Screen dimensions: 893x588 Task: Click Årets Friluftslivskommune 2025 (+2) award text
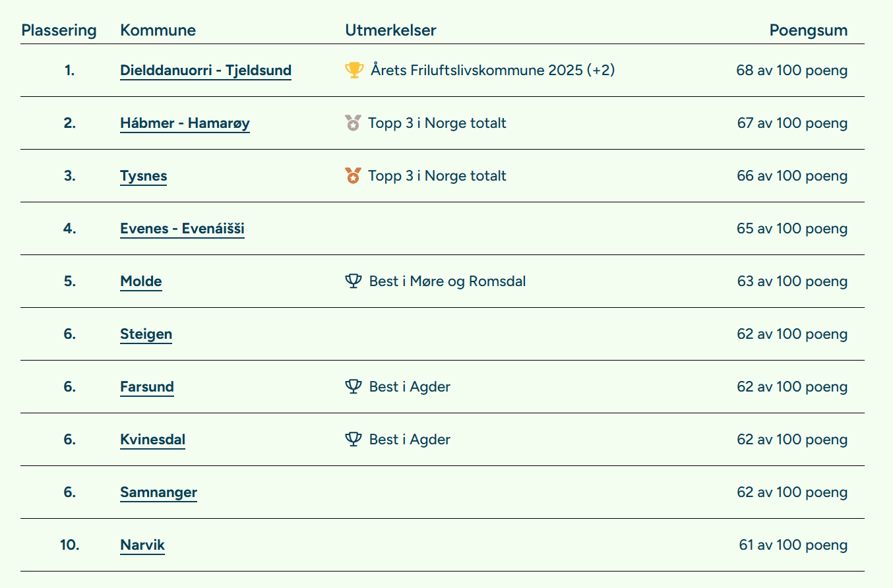492,70
